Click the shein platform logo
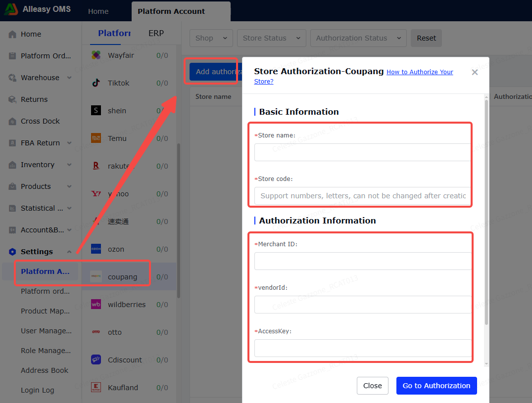This screenshot has width=532, height=403. [x=96, y=110]
